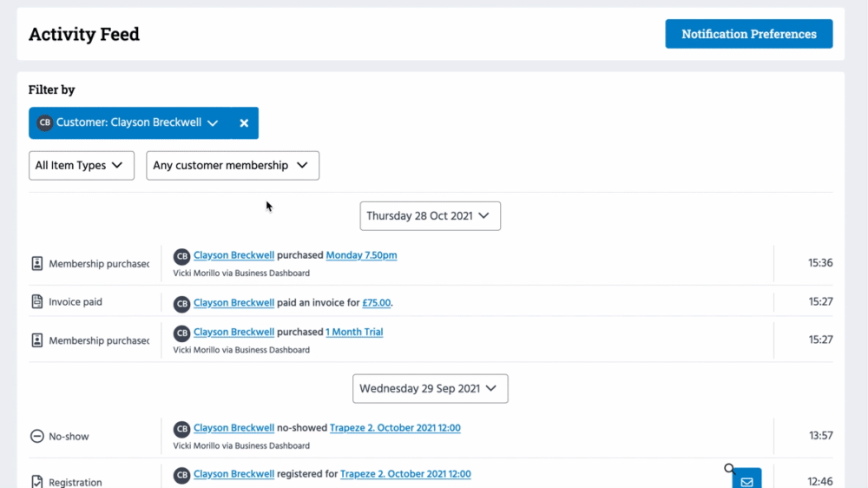Open the Any customer membership dropdown

[232, 166]
